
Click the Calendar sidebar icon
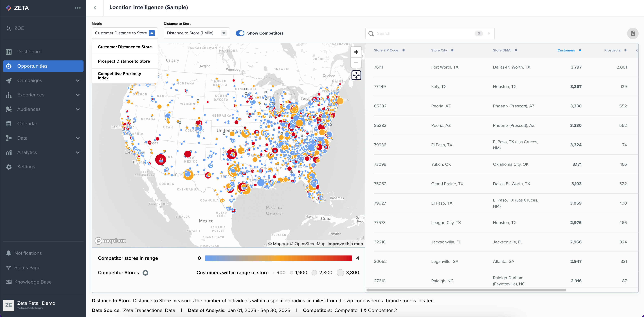tap(9, 124)
